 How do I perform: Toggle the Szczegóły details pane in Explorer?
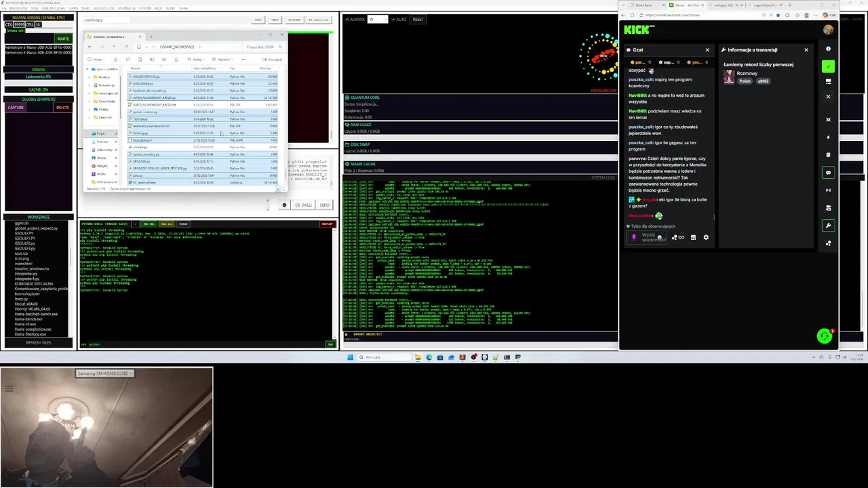pyautogui.click(x=272, y=60)
